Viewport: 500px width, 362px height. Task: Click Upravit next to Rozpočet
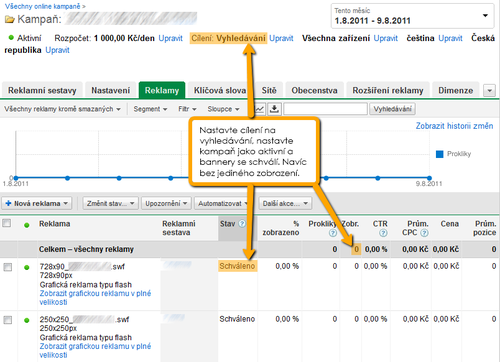[x=171, y=38]
